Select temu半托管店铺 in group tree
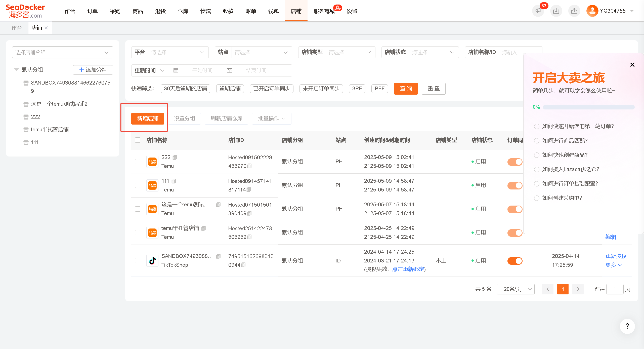 click(x=50, y=130)
